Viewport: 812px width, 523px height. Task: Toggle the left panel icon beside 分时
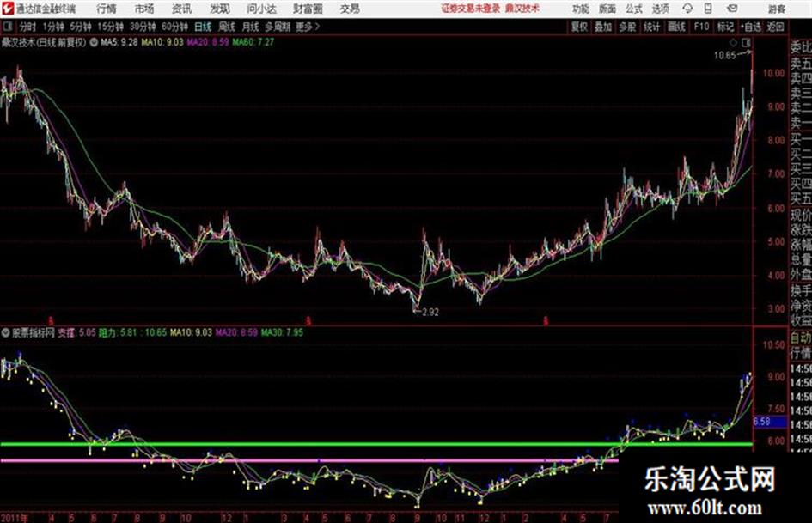[7, 27]
